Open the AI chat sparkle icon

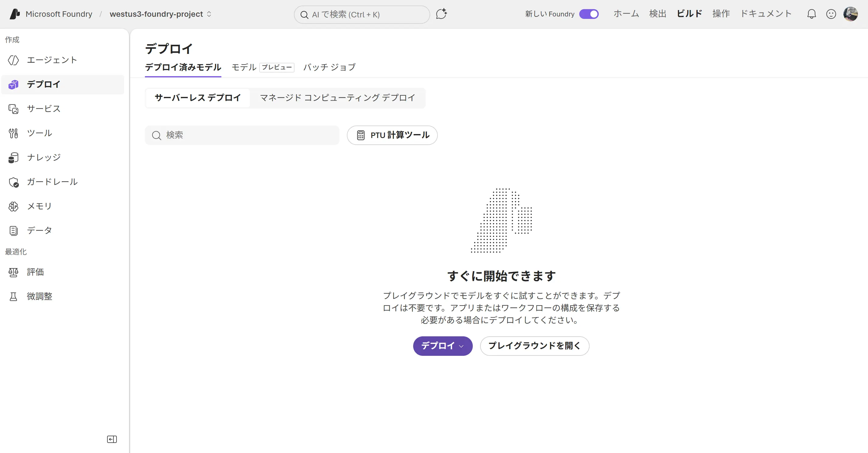(441, 14)
